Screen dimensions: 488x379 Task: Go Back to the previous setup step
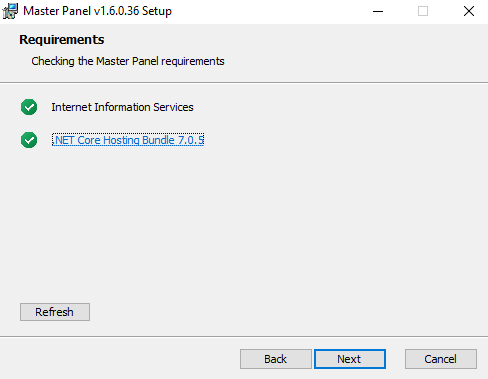(276, 359)
